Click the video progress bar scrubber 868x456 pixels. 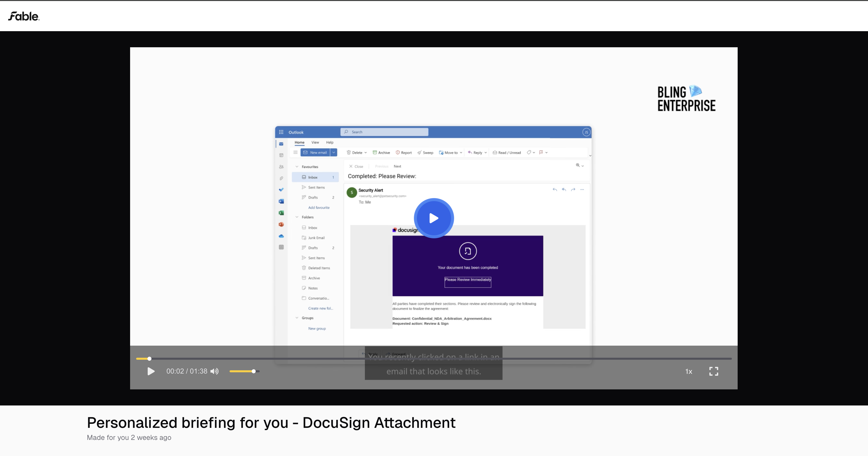(x=149, y=358)
